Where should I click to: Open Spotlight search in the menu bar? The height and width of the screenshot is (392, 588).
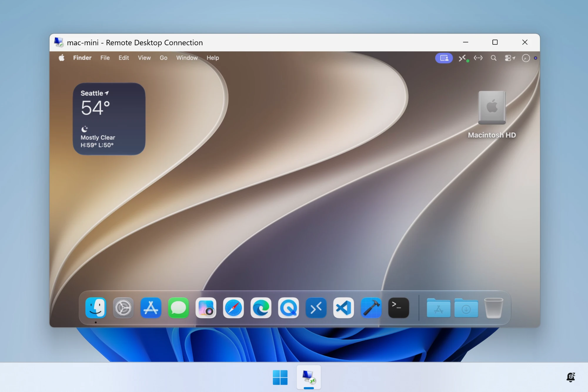(494, 58)
